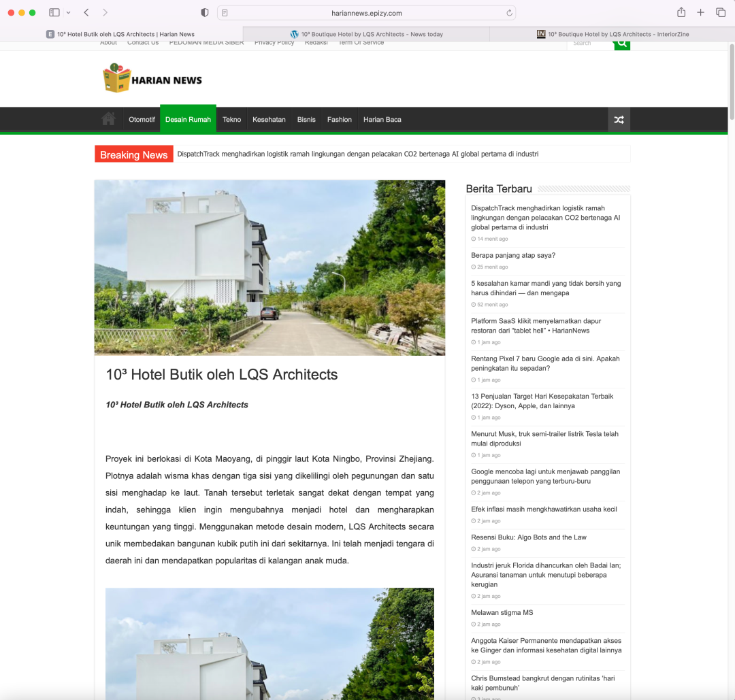
Task: Open a new tab with plus icon
Action: point(700,12)
